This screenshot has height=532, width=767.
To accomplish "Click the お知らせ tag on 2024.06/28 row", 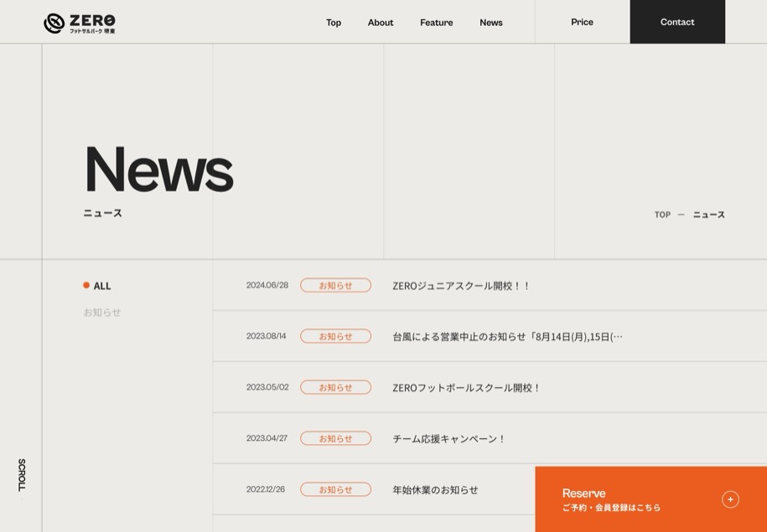I will click(x=335, y=285).
